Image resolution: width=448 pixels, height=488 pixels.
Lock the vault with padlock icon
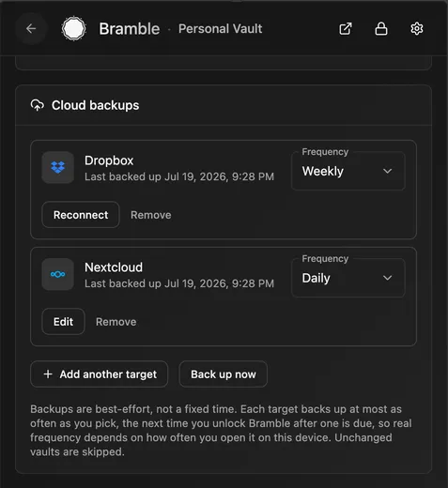pos(381,29)
